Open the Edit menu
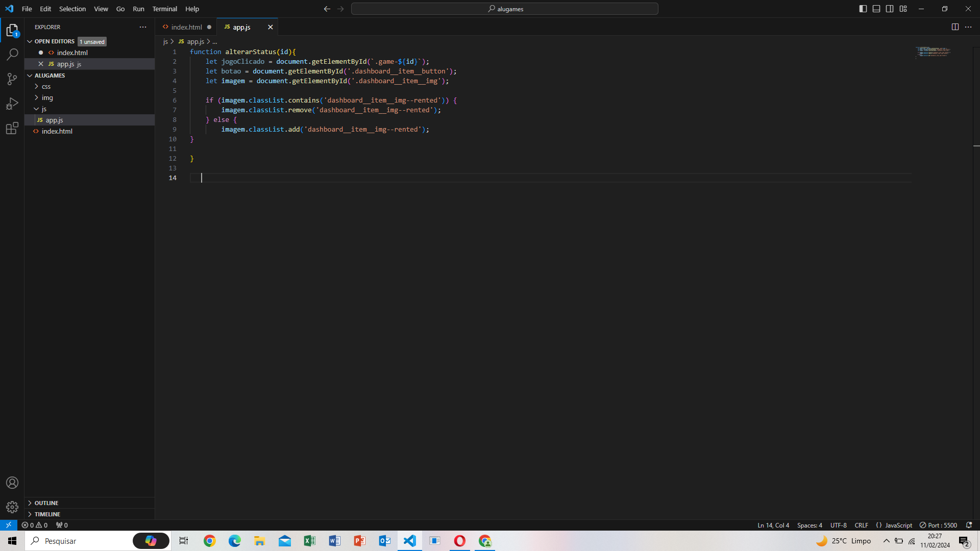This screenshot has height=551, width=980. 45,9
